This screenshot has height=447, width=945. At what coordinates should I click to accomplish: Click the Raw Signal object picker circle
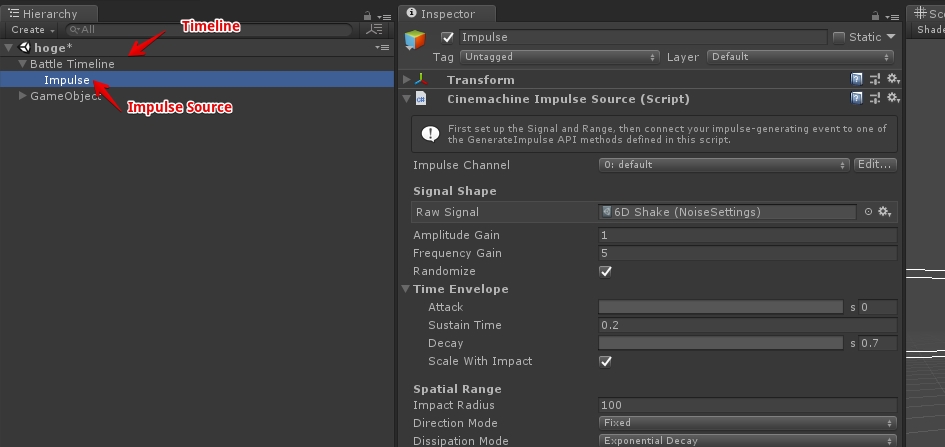pos(868,211)
